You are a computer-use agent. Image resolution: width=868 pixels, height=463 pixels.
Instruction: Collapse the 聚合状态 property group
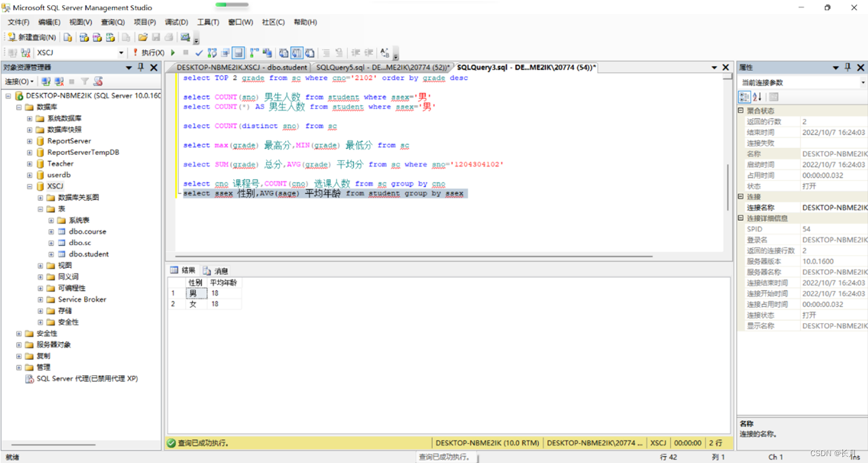pyautogui.click(x=741, y=110)
